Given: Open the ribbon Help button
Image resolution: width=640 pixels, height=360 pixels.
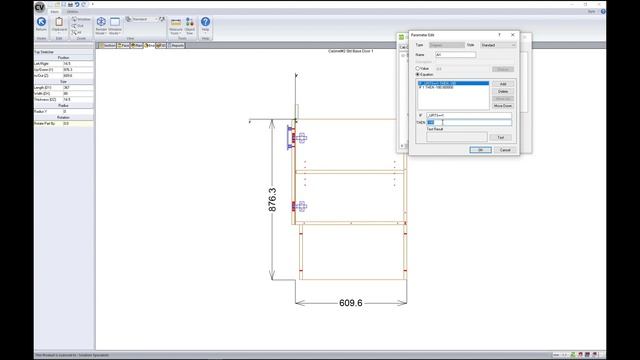Looking at the screenshot, I should (x=205, y=24).
